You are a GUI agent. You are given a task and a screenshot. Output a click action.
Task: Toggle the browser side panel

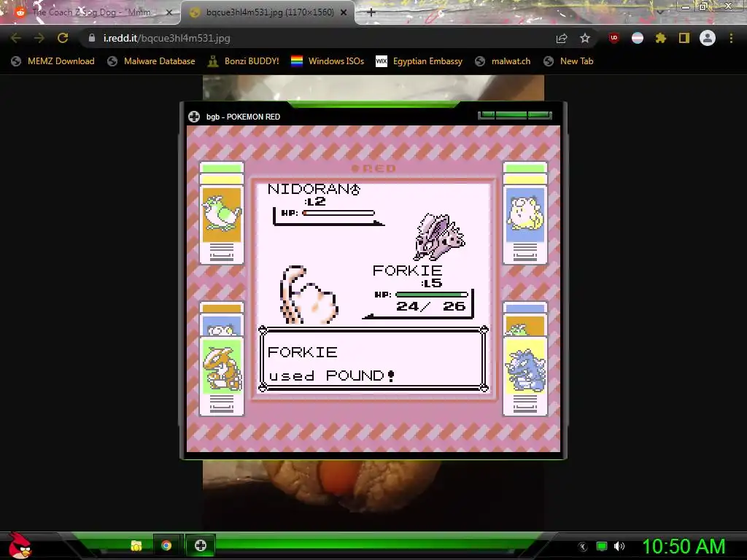[684, 38]
